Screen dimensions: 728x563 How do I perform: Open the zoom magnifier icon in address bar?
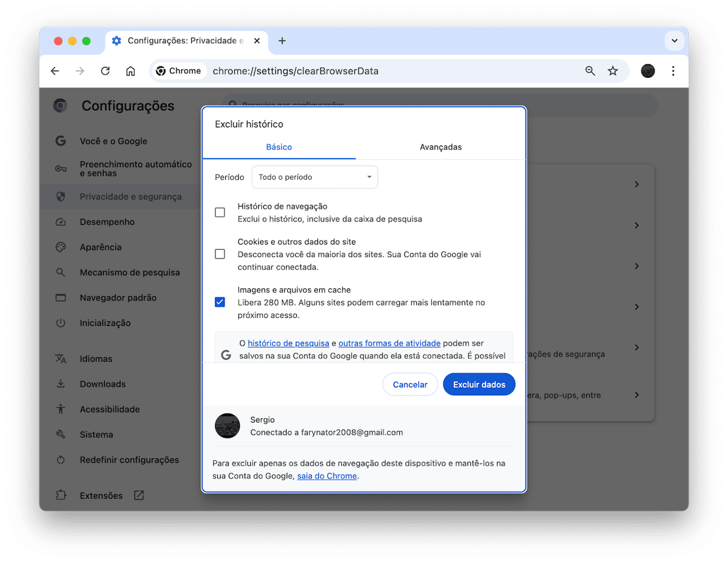click(590, 71)
